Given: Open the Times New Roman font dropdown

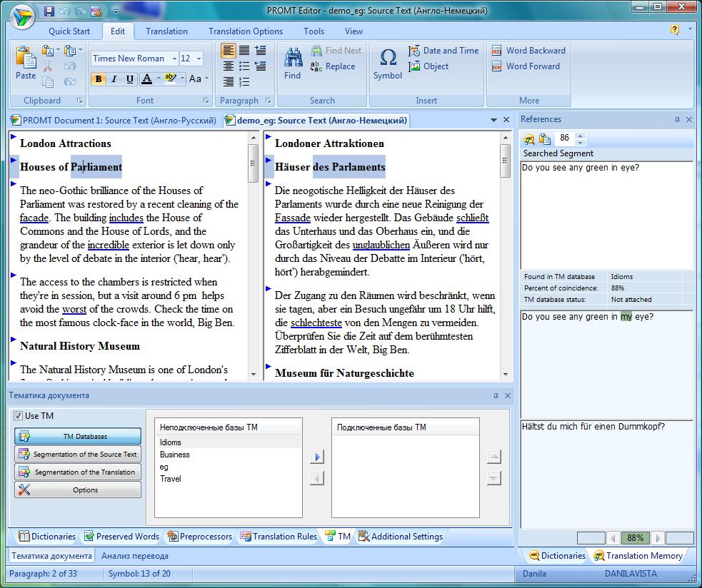Looking at the screenshot, I should [x=174, y=59].
